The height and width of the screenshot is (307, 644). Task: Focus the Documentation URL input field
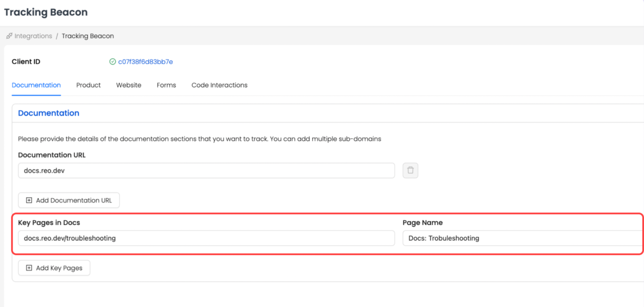pos(206,171)
